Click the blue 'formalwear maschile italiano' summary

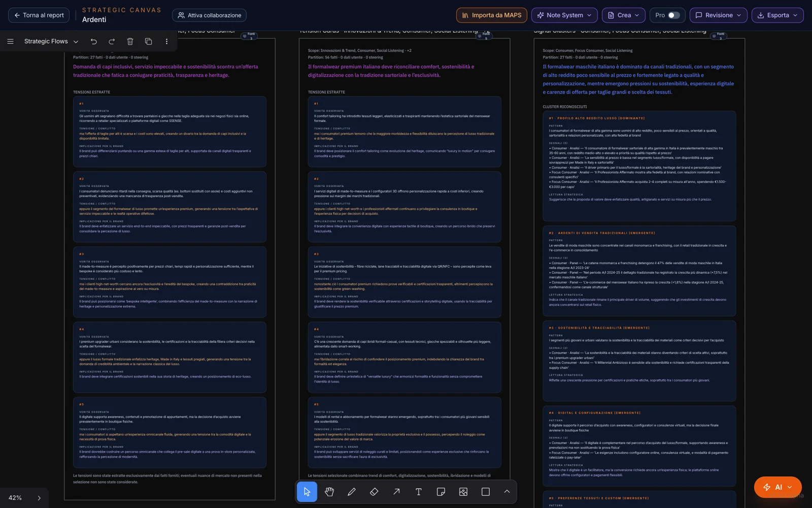pos(638,79)
